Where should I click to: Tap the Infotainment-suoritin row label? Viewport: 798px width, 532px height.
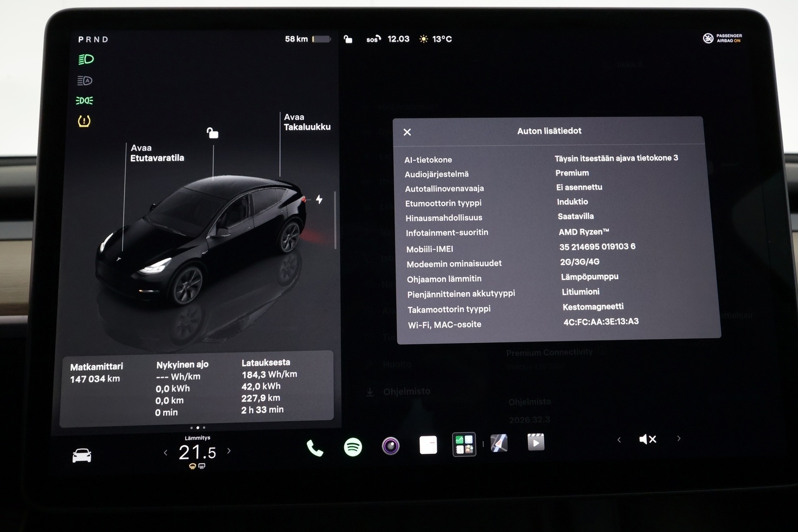point(447,232)
